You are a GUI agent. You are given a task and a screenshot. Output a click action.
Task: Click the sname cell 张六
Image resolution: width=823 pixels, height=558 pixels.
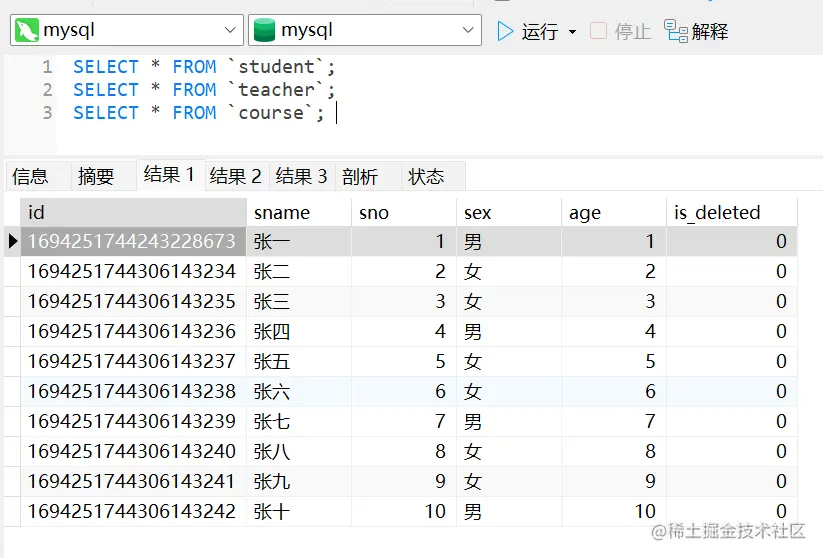[x=299, y=391]
